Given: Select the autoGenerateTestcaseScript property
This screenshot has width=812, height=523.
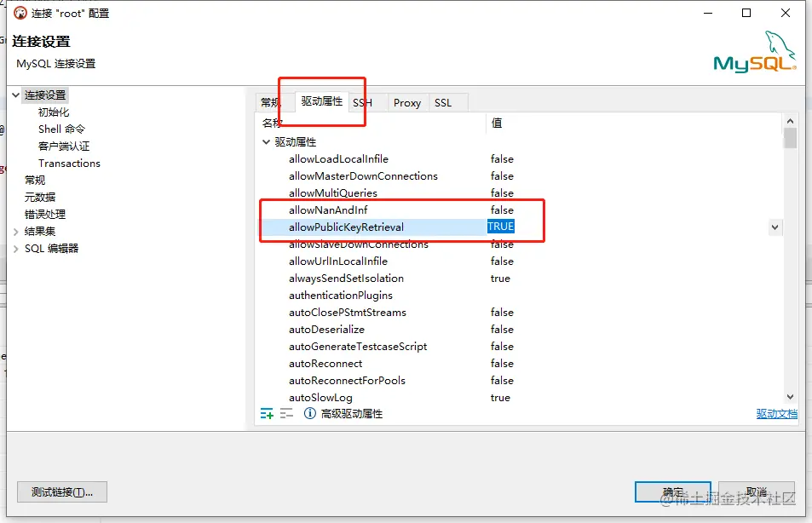Looking at the screenshot, I should point(358,347).
